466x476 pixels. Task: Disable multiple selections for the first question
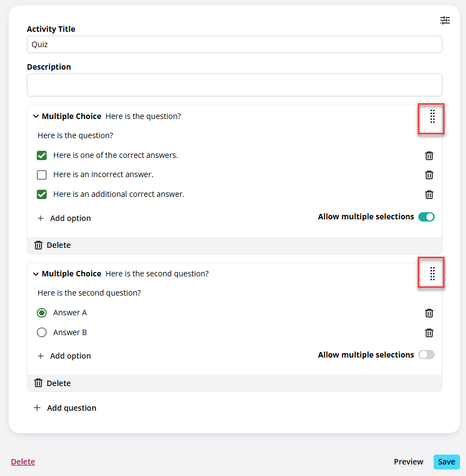click(x=426, y=217)
